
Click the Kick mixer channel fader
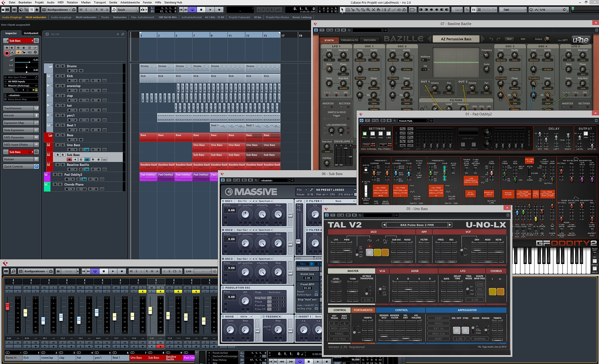click(25, 313)
